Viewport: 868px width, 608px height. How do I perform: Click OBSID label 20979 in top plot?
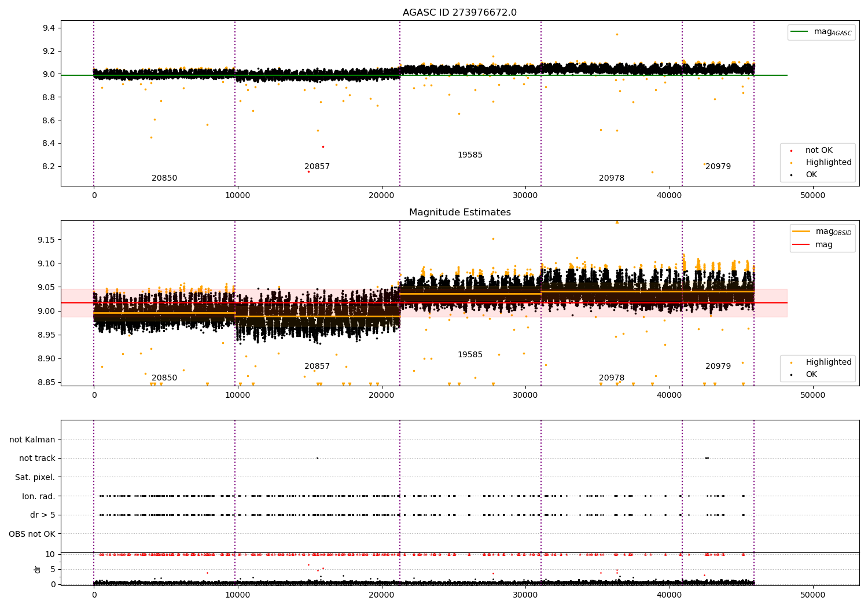[x=718, y=167]
